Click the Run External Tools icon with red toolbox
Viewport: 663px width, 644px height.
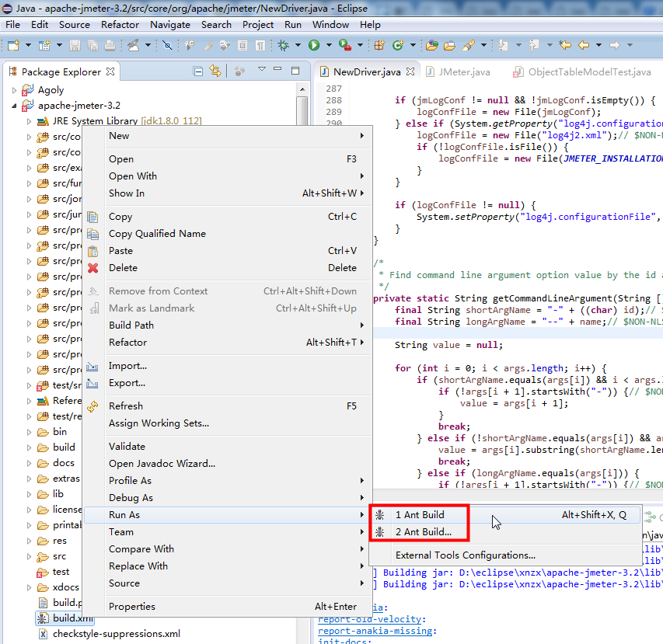coord(345,45)
